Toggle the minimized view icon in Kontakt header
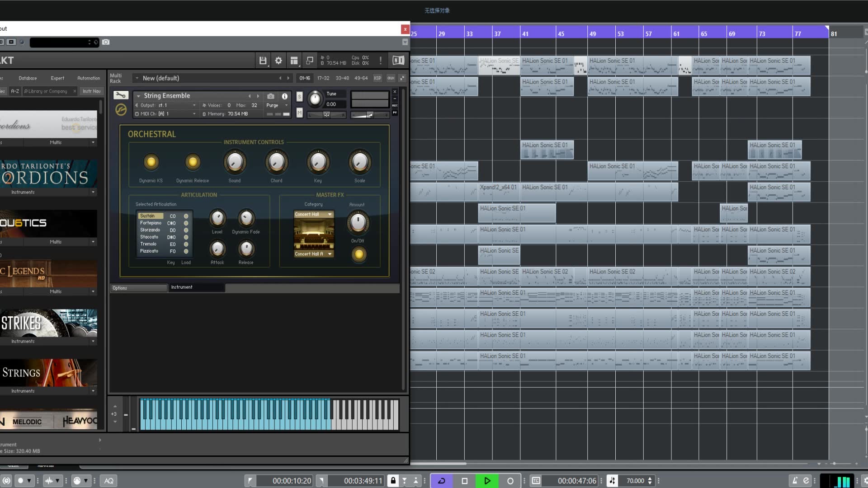868x488 pixels. (310, 61)
